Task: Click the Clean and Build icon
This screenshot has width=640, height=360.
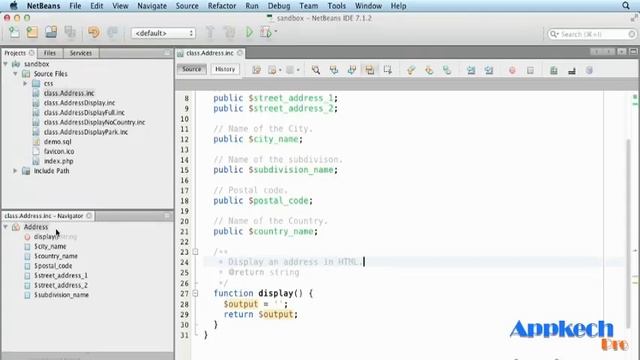Action: pos(229,32)
